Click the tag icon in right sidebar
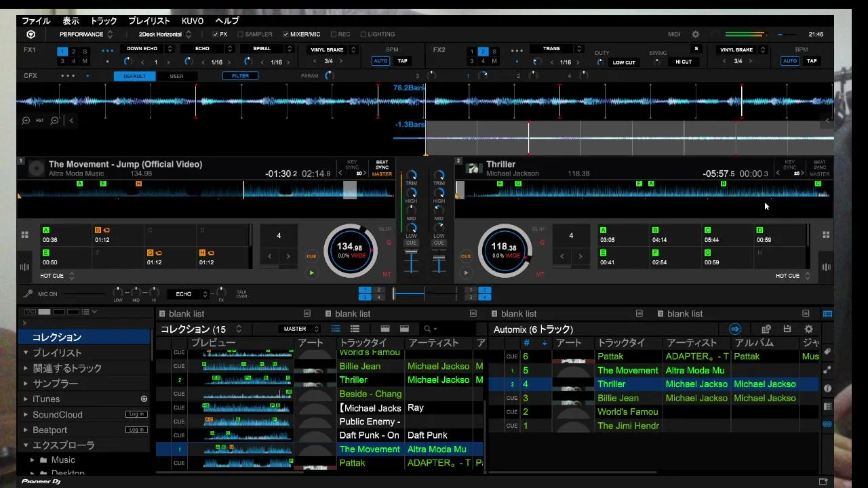Image resolution: width=868 pixels, height=488 pixels. [x=827, y=352]
